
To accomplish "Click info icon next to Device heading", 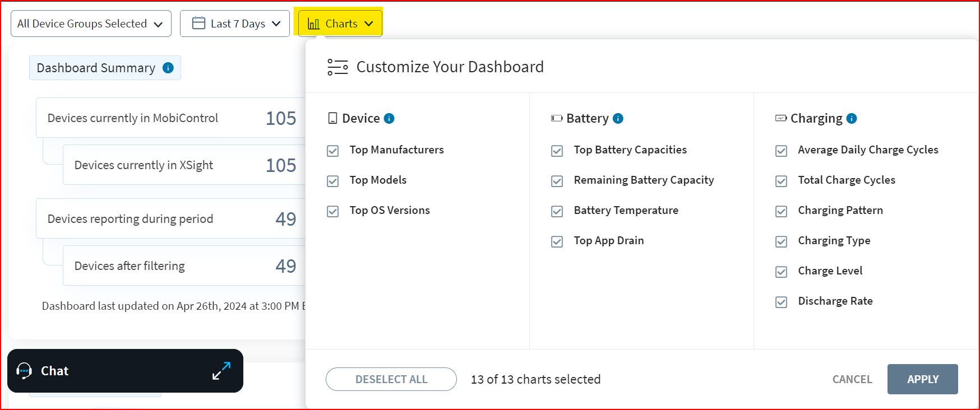I will [389, 118].
